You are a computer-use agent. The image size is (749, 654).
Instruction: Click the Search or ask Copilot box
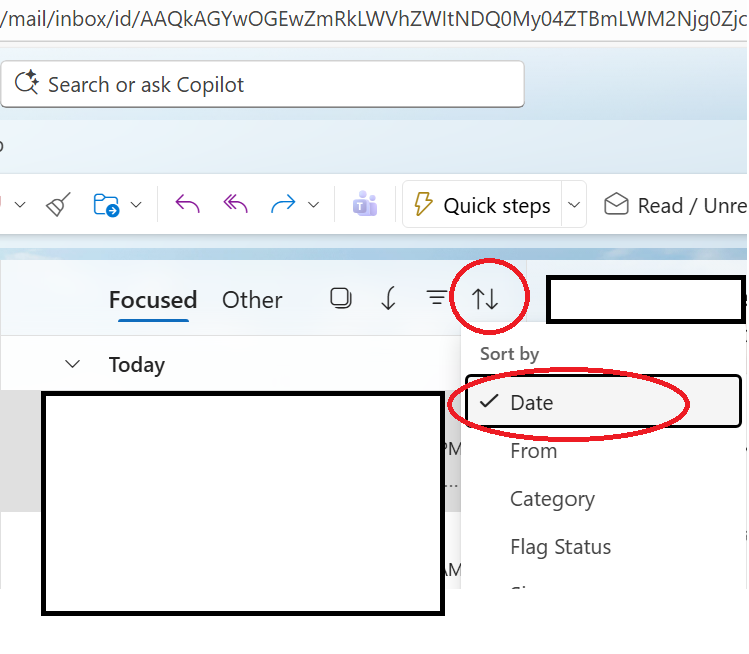[262, 84]
